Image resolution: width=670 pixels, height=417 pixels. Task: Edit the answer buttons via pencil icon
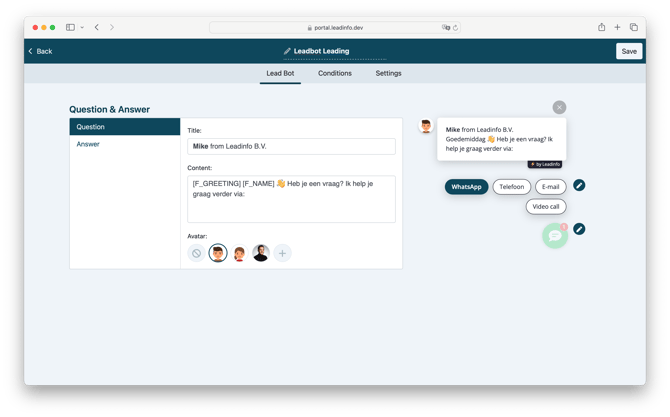tap(579, 186)
